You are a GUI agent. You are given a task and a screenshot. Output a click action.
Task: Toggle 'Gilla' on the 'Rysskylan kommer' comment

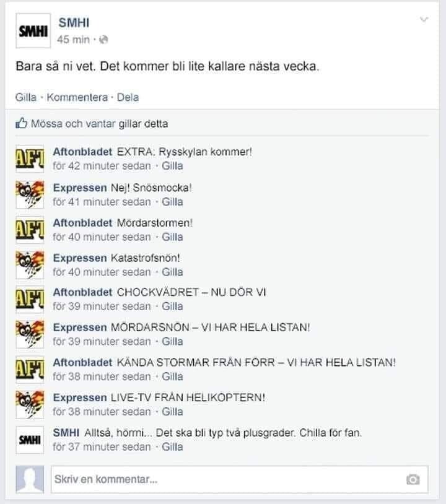172,166
